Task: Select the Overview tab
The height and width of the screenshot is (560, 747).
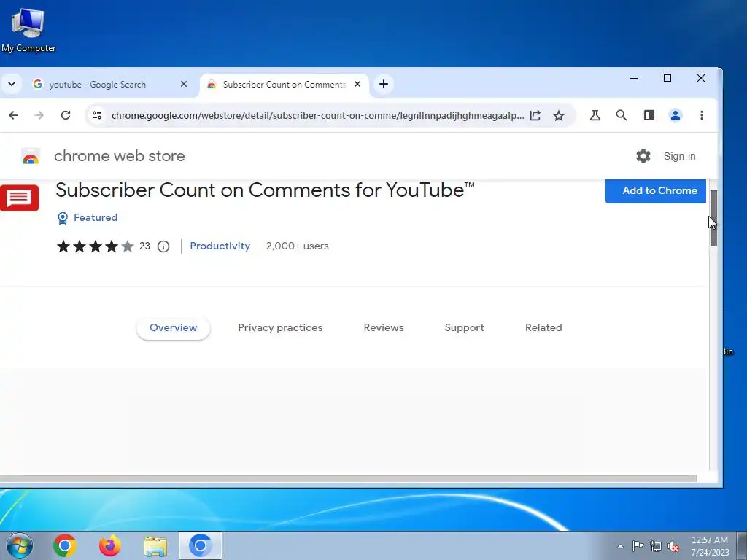Action: (x=173, y=327)
